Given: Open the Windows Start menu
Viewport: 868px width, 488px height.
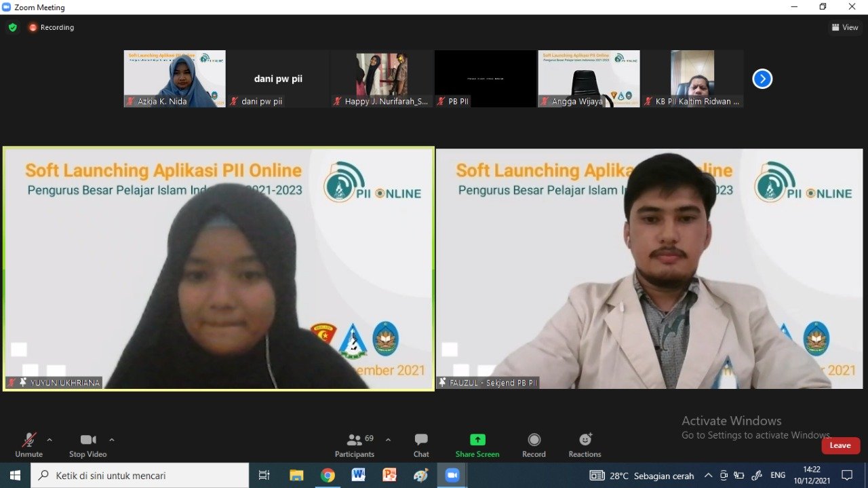Looking at the screenshot, I should click(15, 475).
